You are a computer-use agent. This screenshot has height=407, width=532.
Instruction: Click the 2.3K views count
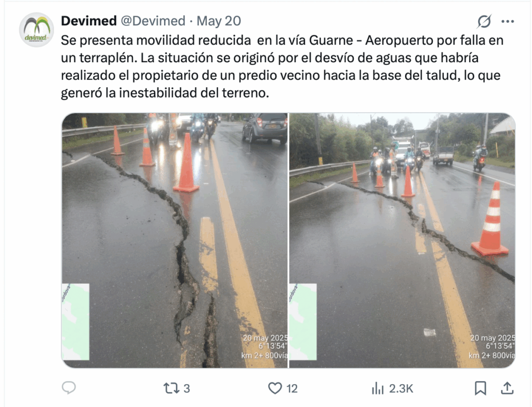coord(401,388)
